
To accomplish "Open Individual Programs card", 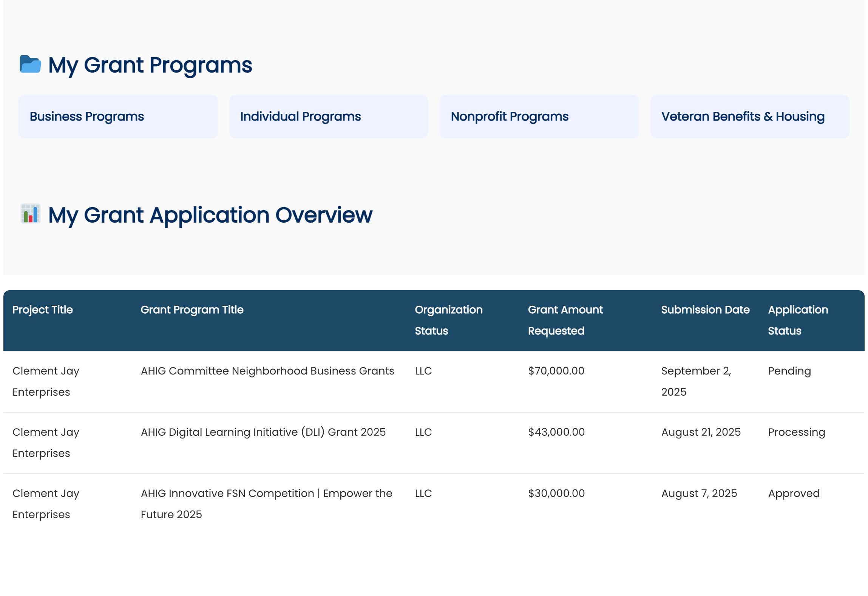I will point(328,116).
